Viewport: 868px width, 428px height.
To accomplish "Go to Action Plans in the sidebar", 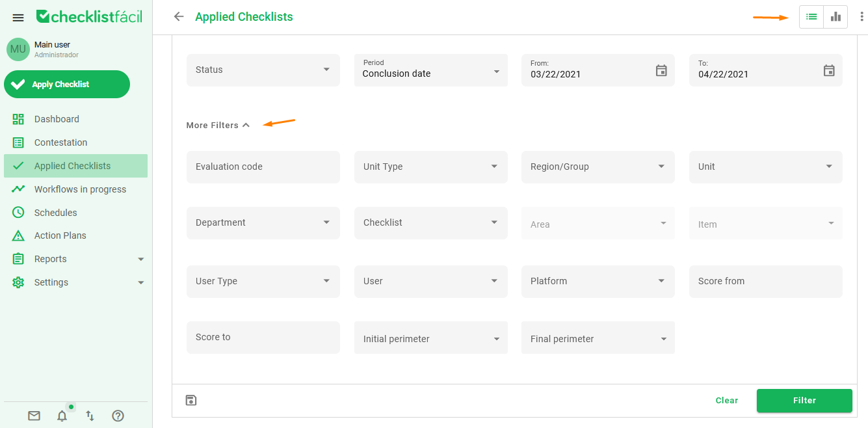I will 60,235.
